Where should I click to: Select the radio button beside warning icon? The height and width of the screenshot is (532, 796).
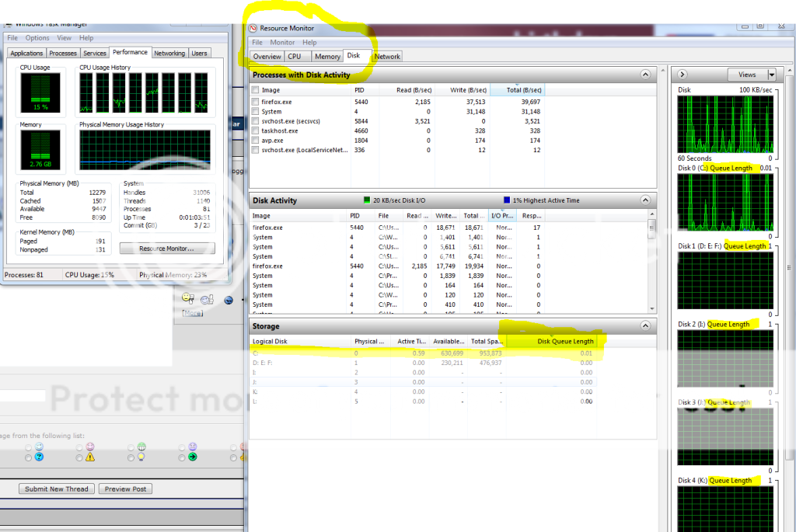point(79,457)
